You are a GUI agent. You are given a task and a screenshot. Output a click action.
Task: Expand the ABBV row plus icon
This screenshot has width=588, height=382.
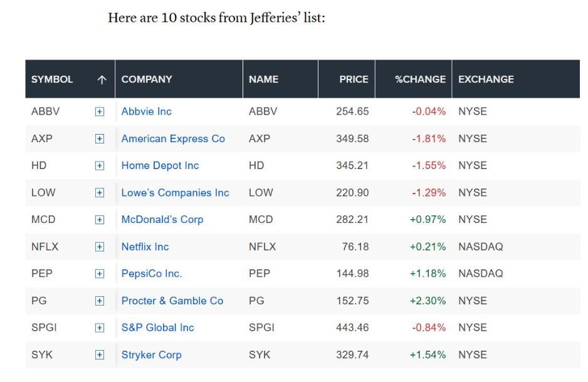[100, 111]
